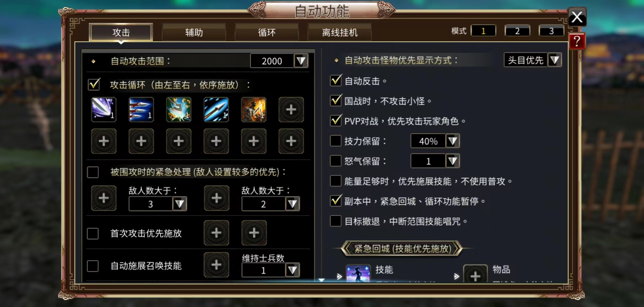This screenshot has height=307, width=644.
Task: Switch to the 辅助 tab
Action: (194, 32)
